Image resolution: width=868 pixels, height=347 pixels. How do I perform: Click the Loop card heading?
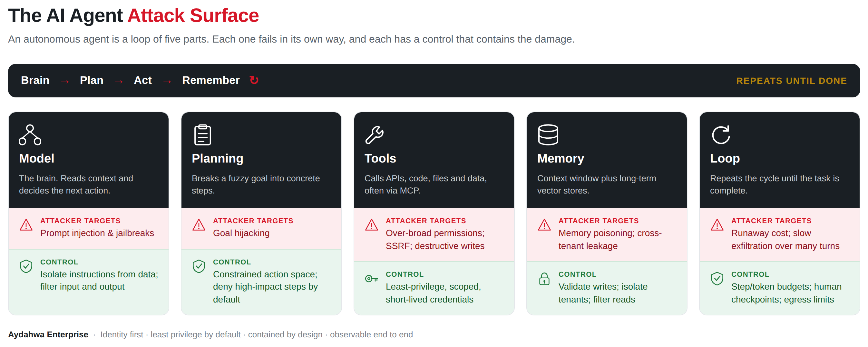[x=725, y=158]
